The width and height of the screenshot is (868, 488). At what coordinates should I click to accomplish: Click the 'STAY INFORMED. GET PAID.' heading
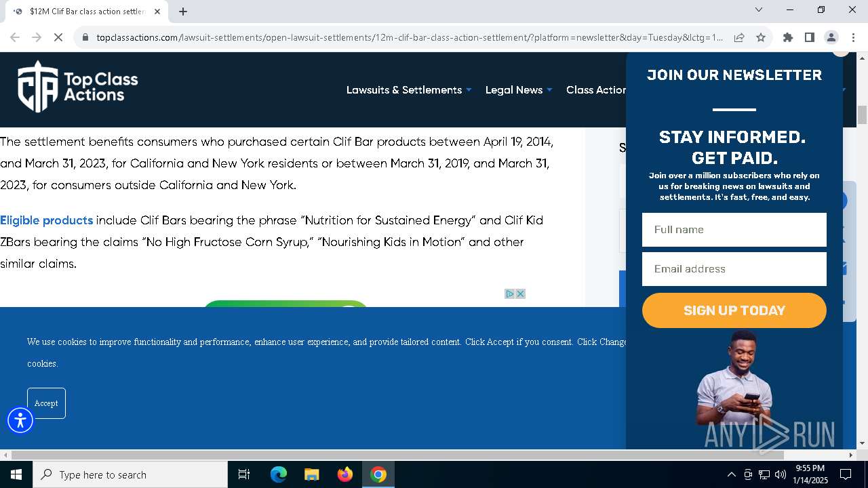pos(732,147)
